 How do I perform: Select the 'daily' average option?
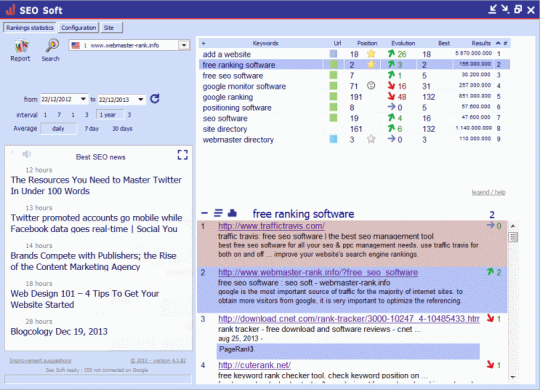(x=58, y=129)
